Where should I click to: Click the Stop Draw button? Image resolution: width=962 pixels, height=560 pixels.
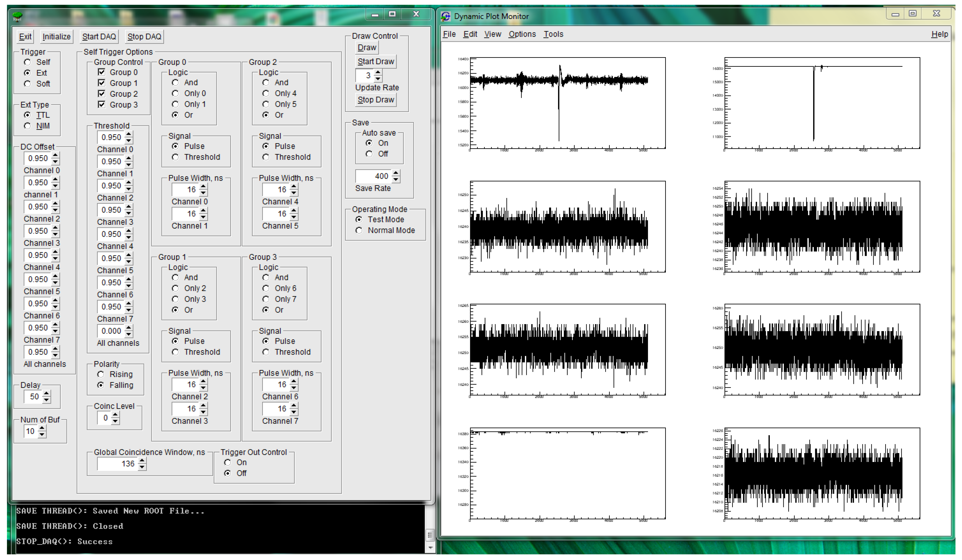[x=376, y=100]
